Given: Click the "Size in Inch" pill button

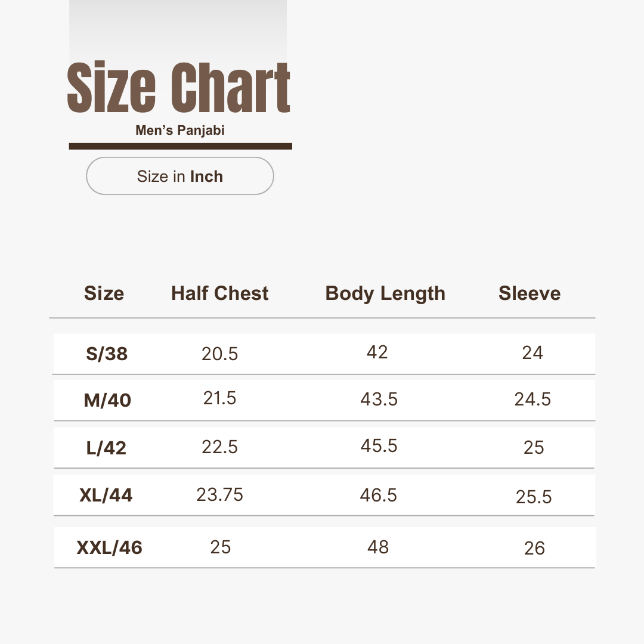Looking at the screenshot, I should point(180,177).
